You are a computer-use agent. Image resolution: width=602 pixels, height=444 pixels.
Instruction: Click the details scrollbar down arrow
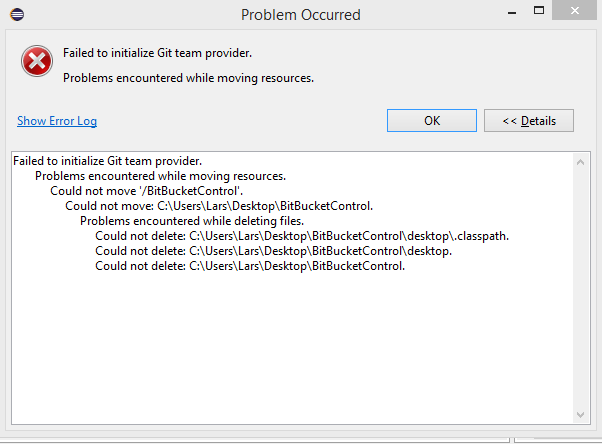click(580, 415)
